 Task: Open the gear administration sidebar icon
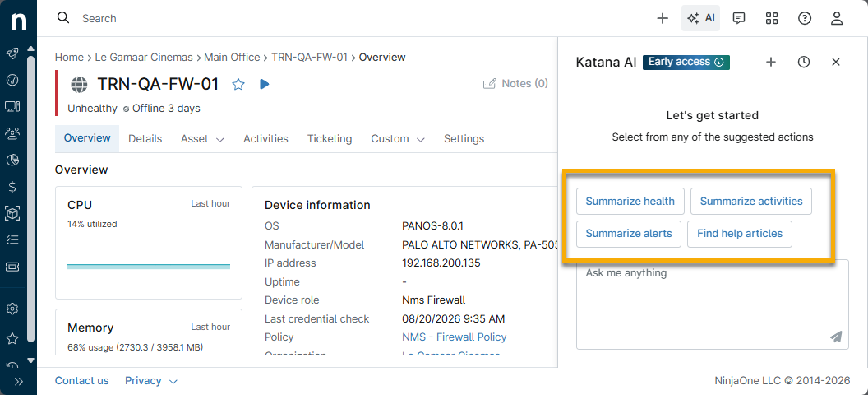point(12,309)
